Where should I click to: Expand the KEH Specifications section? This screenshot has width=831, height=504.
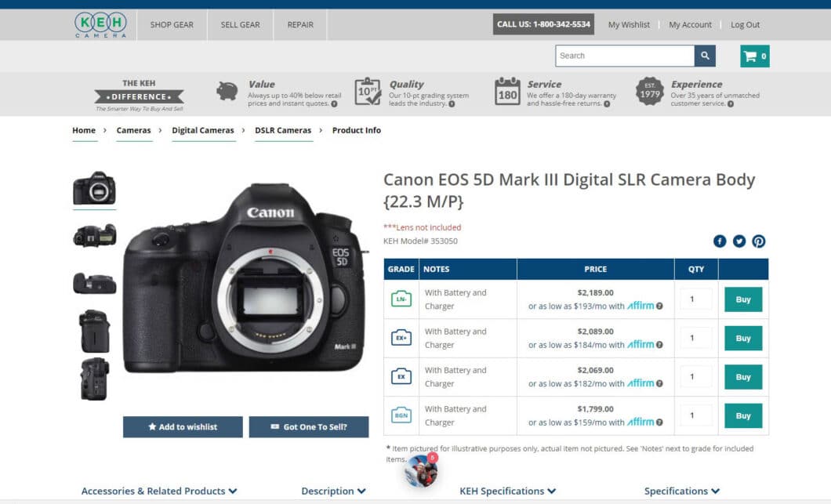coord(508,491)
